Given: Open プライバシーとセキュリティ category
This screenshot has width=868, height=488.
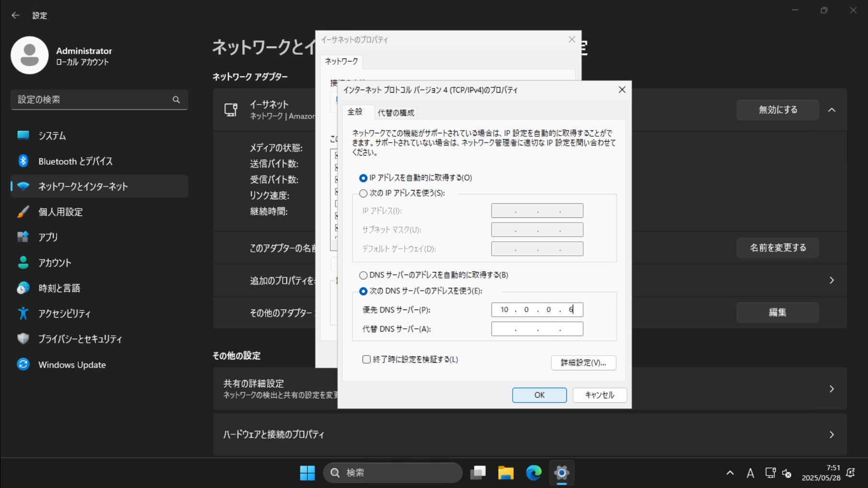Looking at the screenshot, I should [99, 339].
